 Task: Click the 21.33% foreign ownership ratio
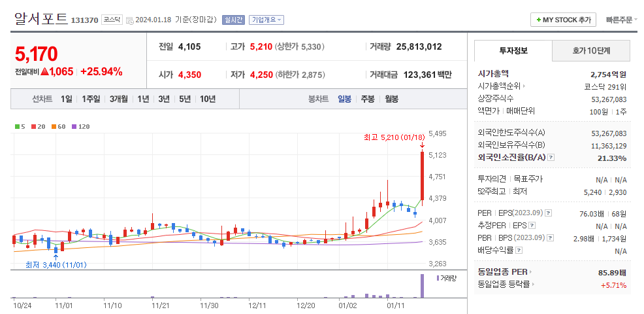pyautogui.click(x=612, y=158)
